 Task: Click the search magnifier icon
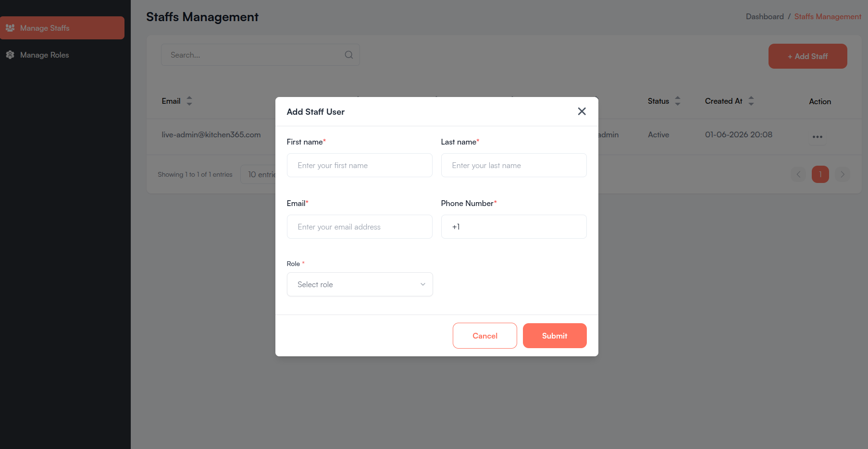(x=349, y=55)
